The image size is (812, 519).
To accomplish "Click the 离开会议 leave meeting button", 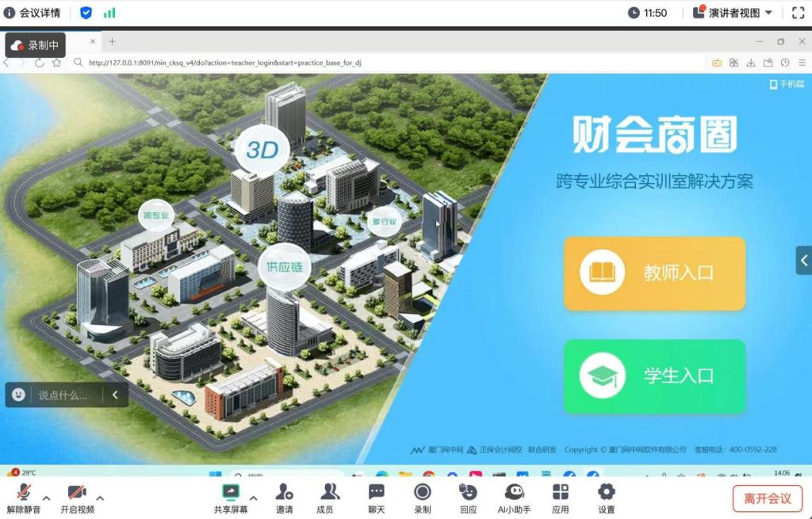I will 767,498.
